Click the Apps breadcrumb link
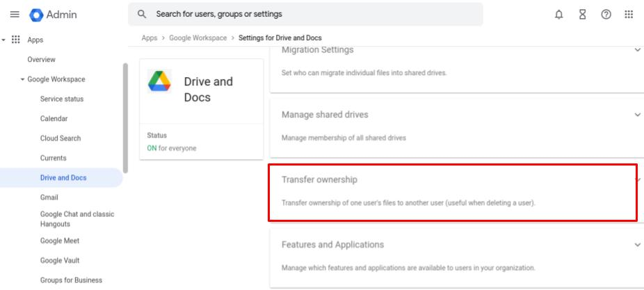 click(x=150, y=38)
